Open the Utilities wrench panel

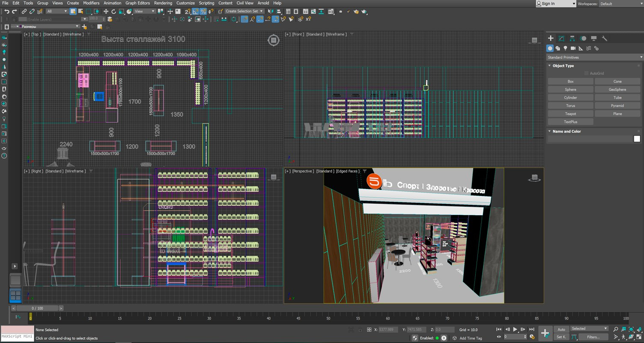(605, 39)
